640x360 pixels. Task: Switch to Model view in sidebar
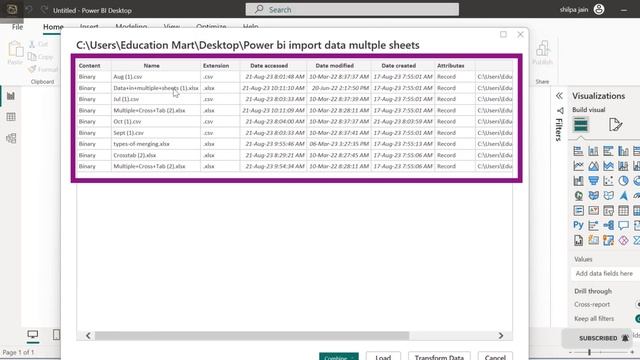[x=11, y=138]
